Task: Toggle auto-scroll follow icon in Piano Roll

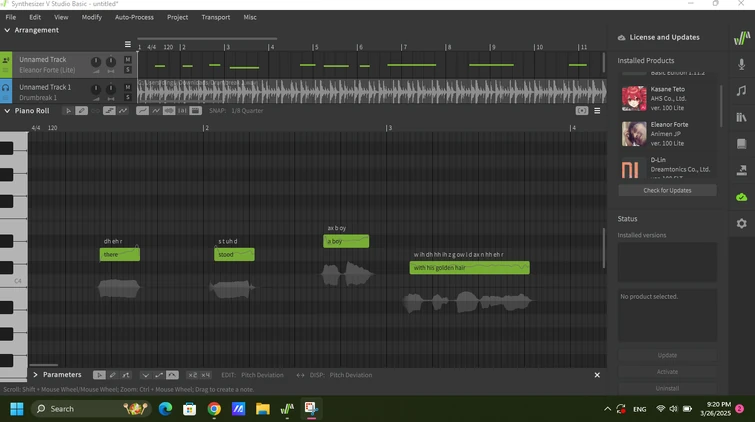Action: tap(582, 111)
